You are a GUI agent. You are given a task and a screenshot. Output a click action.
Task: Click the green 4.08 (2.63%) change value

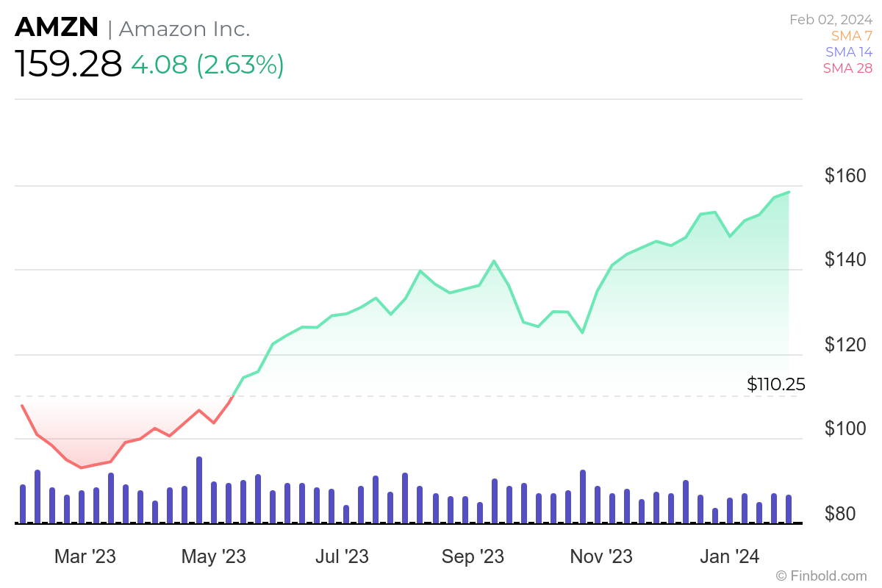point(207,65)
